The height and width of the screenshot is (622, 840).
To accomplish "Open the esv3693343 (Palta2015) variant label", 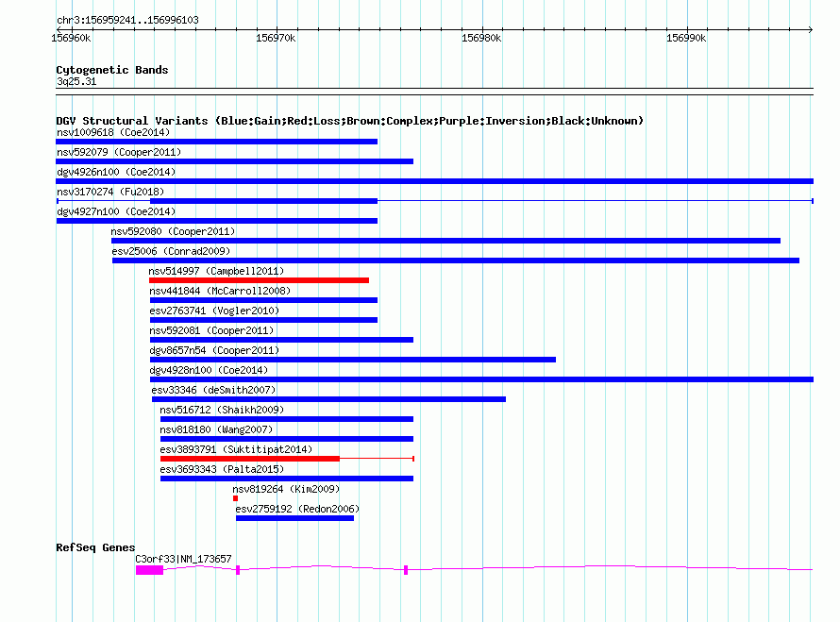I will [x=222, y=469].
